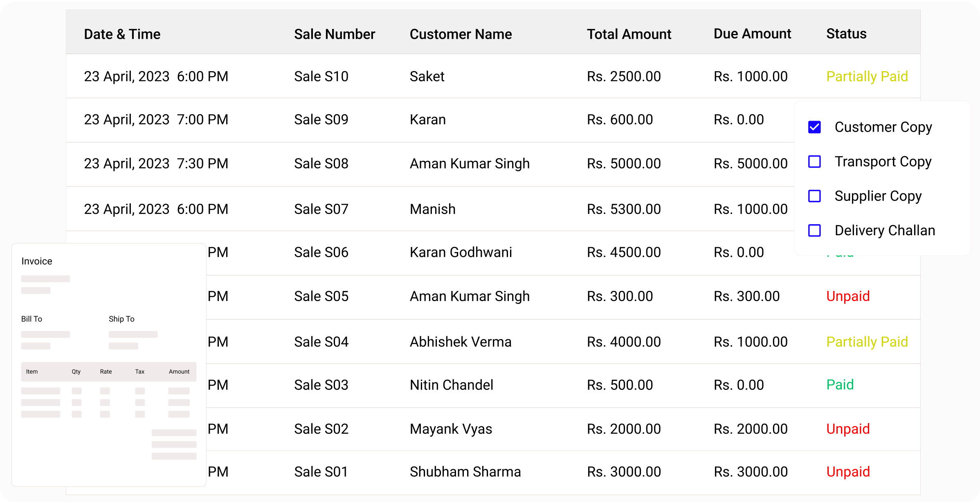Select Karan's row with Sale S09
Screen dimensions: 980x502
[428, 119]
